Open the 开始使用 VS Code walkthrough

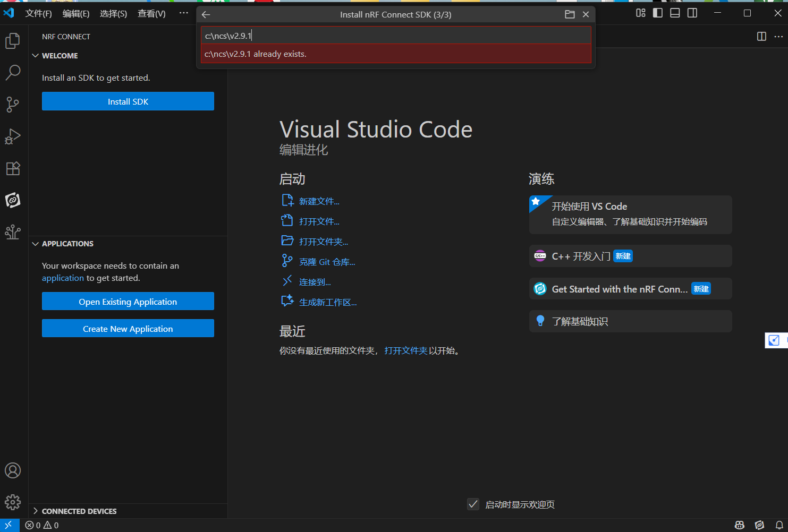[x=631, y=214]
